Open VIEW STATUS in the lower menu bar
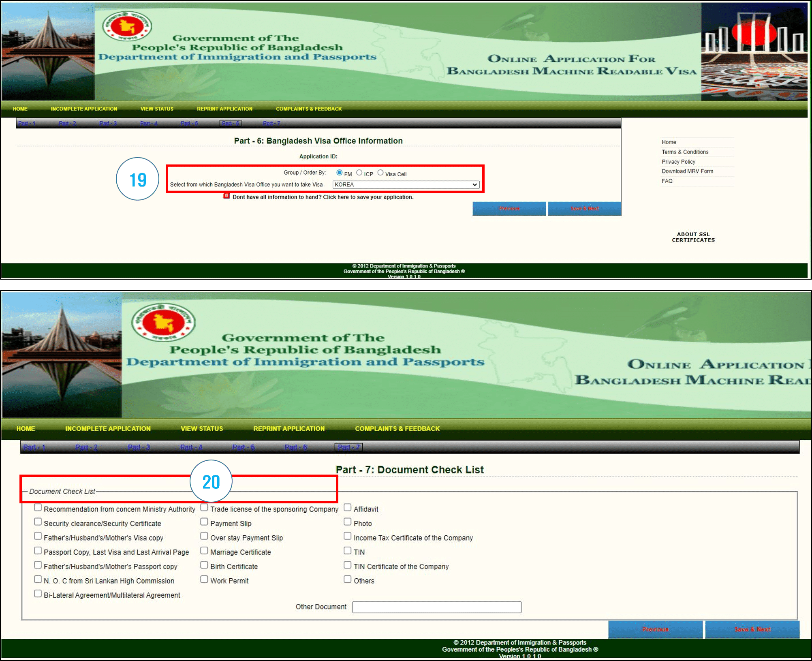 pos(202,429)
